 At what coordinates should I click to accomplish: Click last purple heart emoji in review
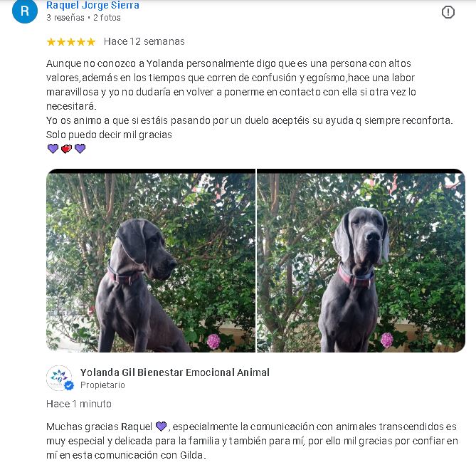[x=80, y=148]
